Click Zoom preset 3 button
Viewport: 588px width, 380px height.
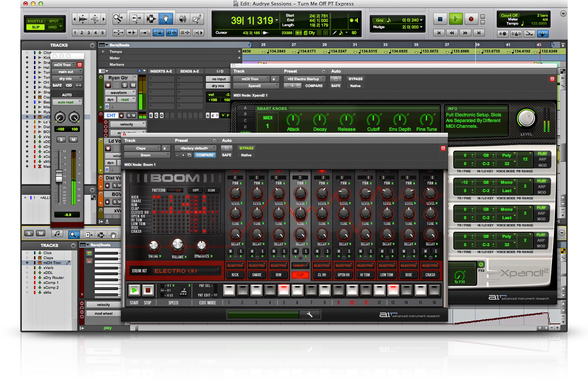(x=89, y=33)
